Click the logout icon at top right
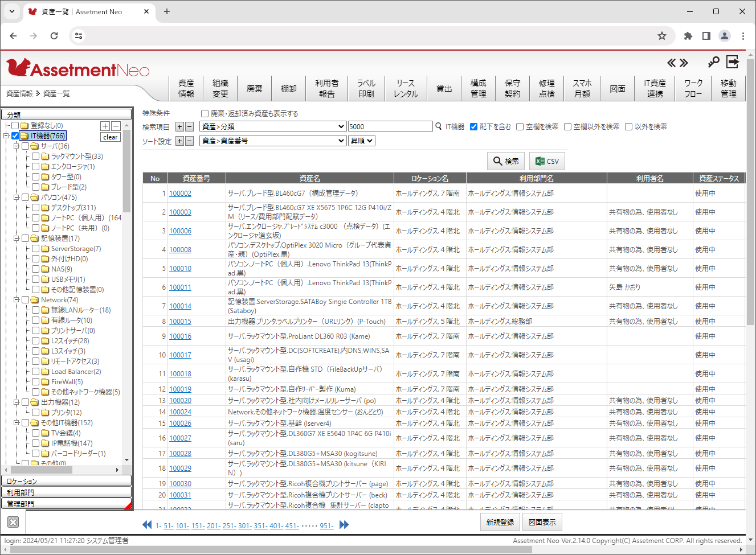This screenshot has height=555, width=756. coord(732,63)
